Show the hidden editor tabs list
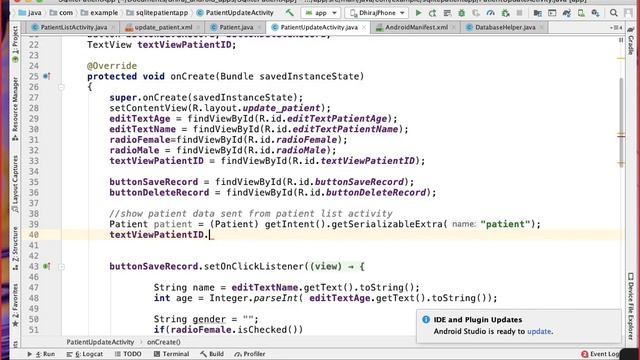 616,27
